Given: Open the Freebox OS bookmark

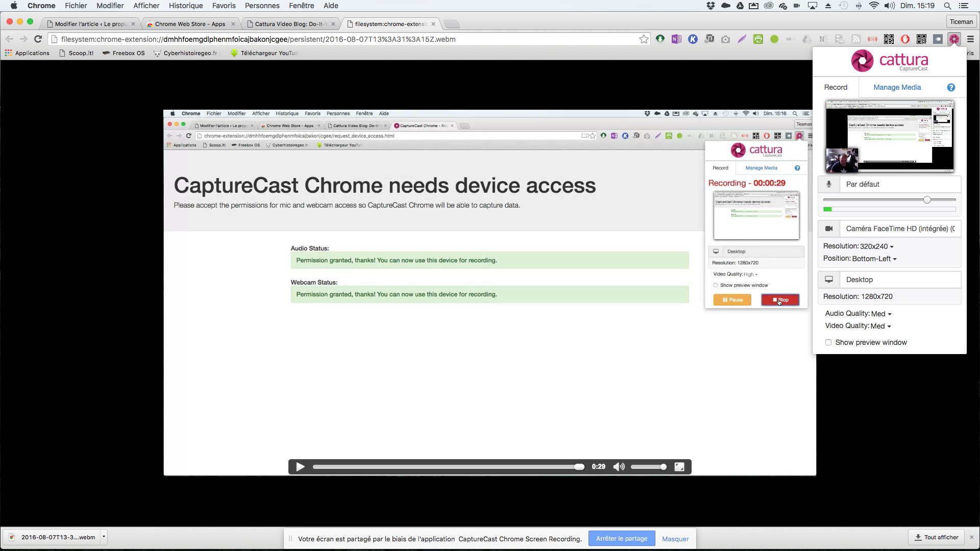Looking at the screenshot, I should point(124,53).
